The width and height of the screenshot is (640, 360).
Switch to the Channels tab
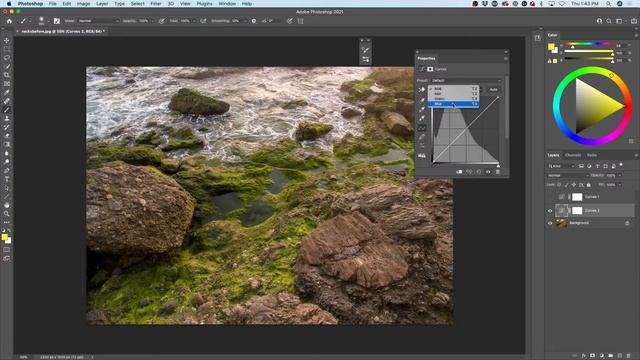tap(573, 156)
